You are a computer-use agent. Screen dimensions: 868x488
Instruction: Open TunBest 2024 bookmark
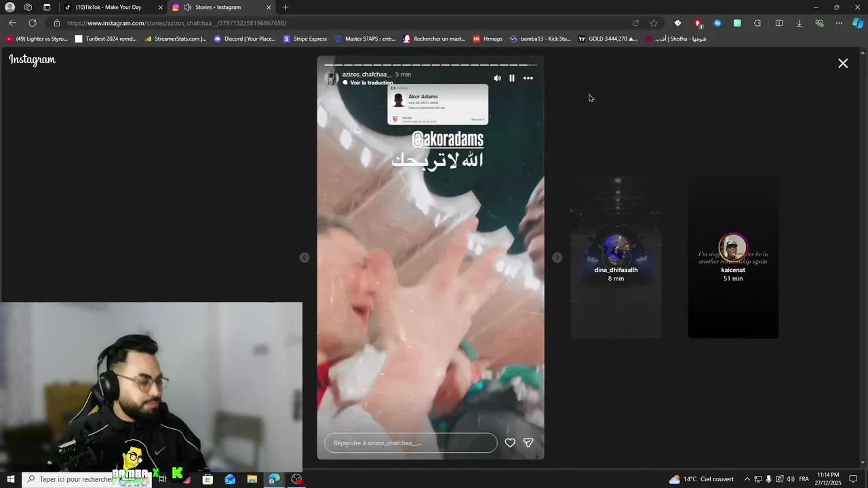tap(106, 39)
